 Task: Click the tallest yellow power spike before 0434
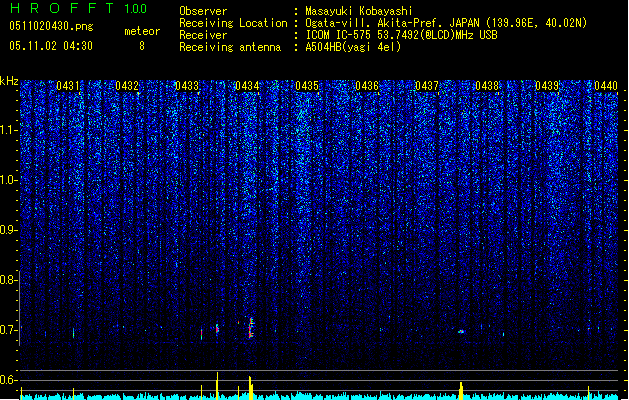click(x=217, y=386)
